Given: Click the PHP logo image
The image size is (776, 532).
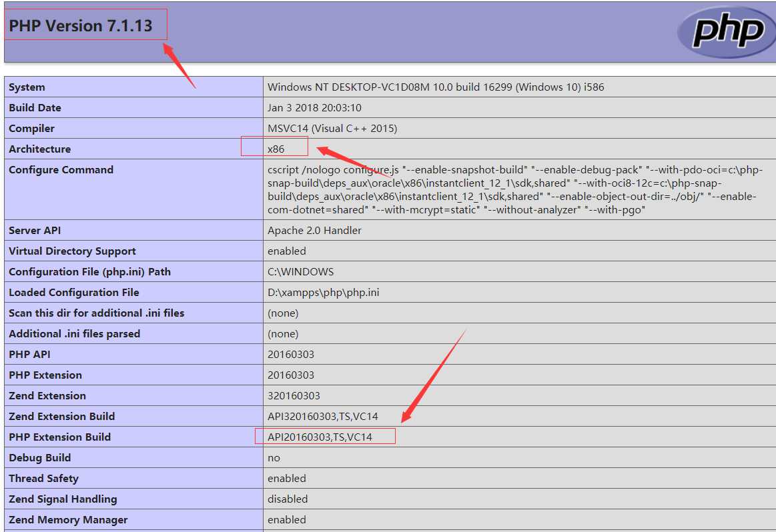Looking at the screenshot, I should pyautogui.click(x=727, y=31).
